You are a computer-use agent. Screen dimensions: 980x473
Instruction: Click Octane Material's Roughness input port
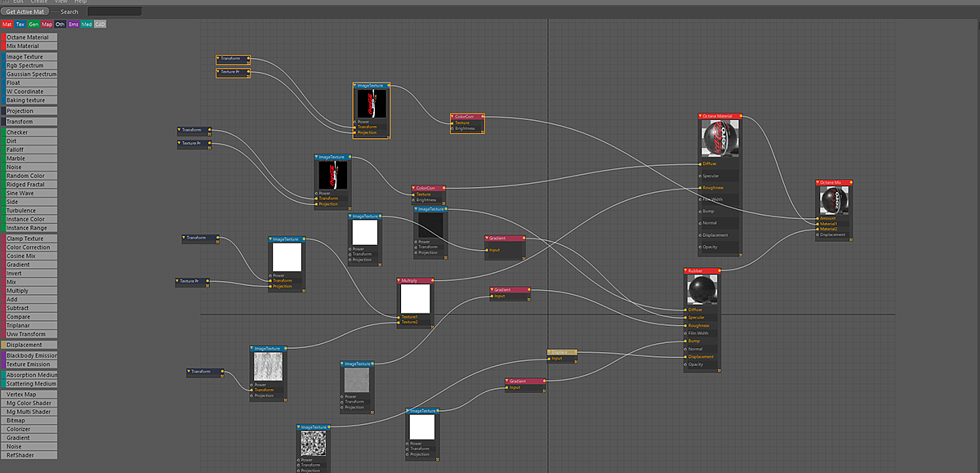pos(701,187)
